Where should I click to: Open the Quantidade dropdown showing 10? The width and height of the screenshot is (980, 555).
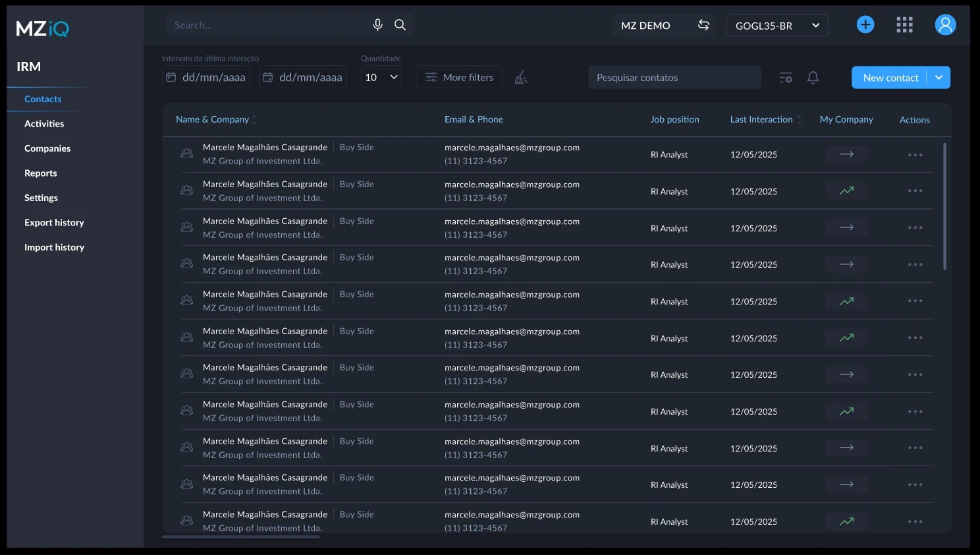(381, 77)
